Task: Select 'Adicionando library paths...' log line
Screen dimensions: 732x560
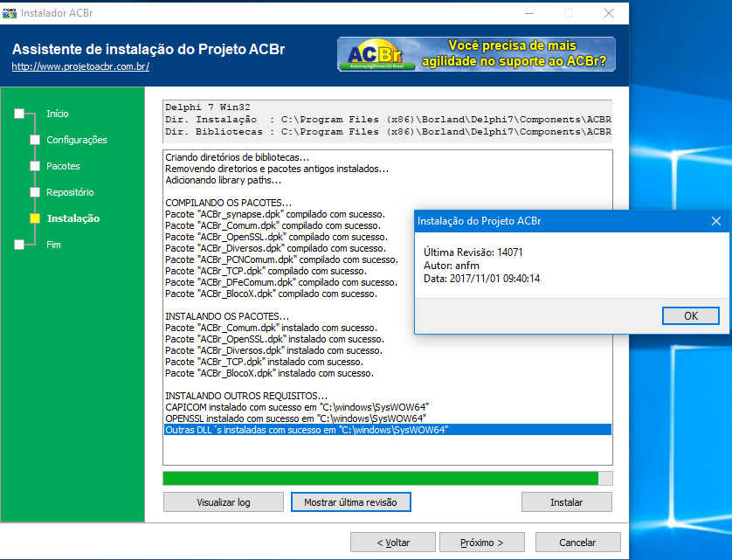Action: tap(223, 180)
